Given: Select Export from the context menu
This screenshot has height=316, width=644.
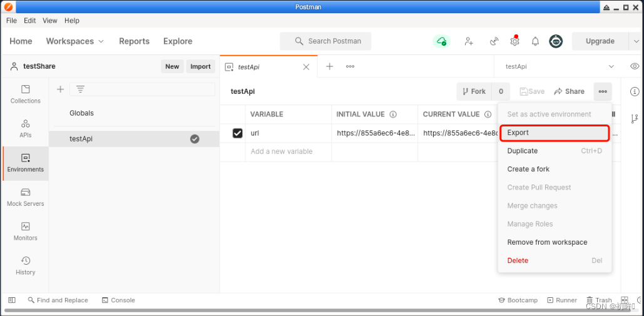Looking at the screenshot, I should pyautogui.click(x=554, y=133).
